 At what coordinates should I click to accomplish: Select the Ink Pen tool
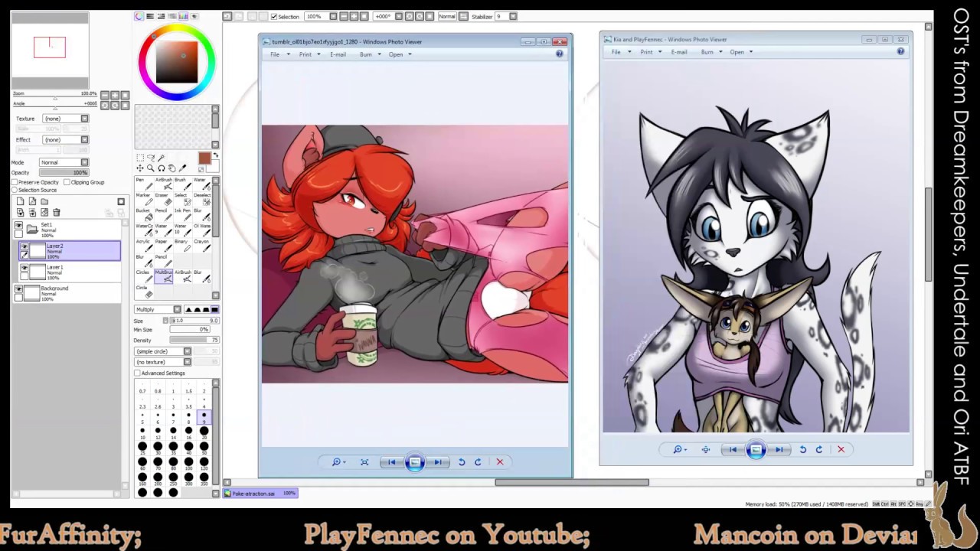click(x=183, y=214)
